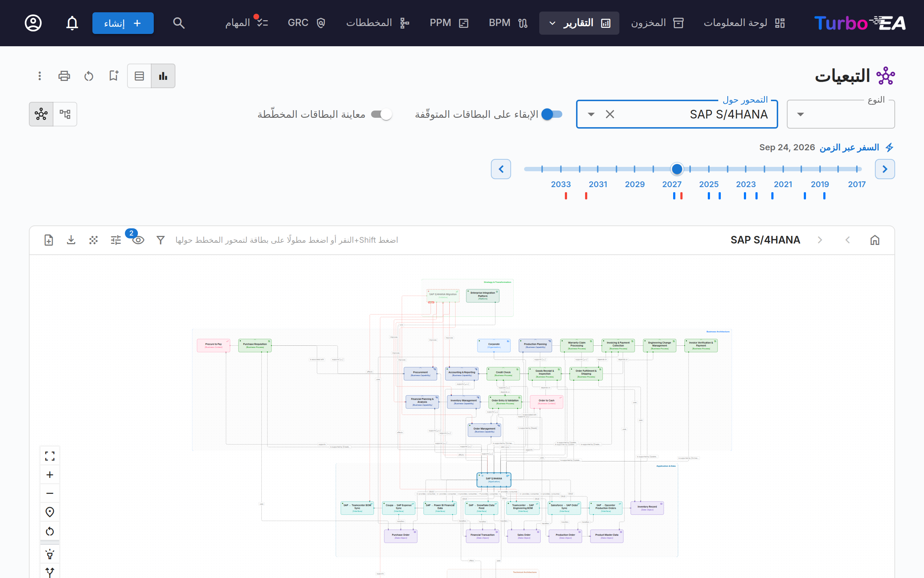The width and height of the screenshot is (924, 578).
Task: Jump to 2021 on the timeline
Action: click(783, 184)
